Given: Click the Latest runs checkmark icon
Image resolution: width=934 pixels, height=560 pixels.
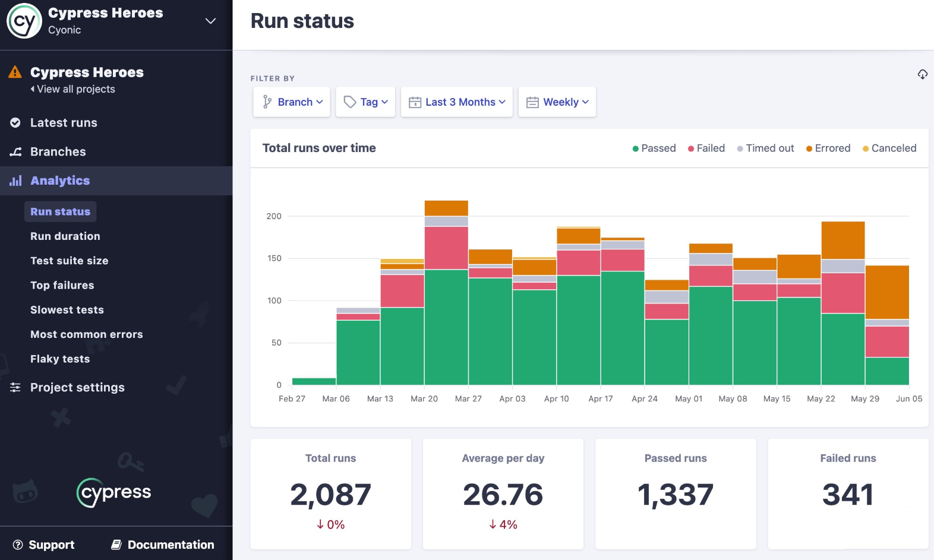Looking at the screenshot, I should [x=15, y=123].
